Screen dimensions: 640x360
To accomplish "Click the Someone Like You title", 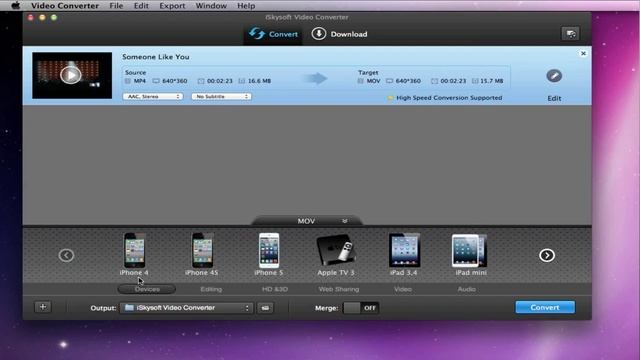I will pos(156,57).
